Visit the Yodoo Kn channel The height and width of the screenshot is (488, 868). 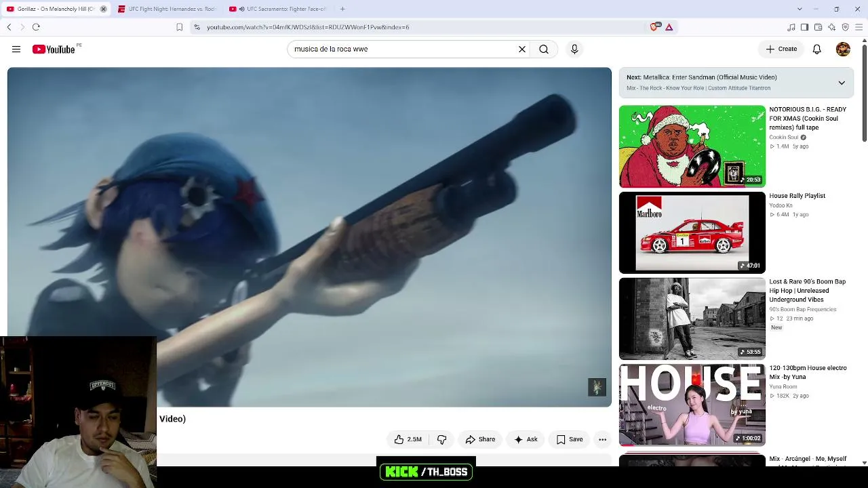coord(781,205)
